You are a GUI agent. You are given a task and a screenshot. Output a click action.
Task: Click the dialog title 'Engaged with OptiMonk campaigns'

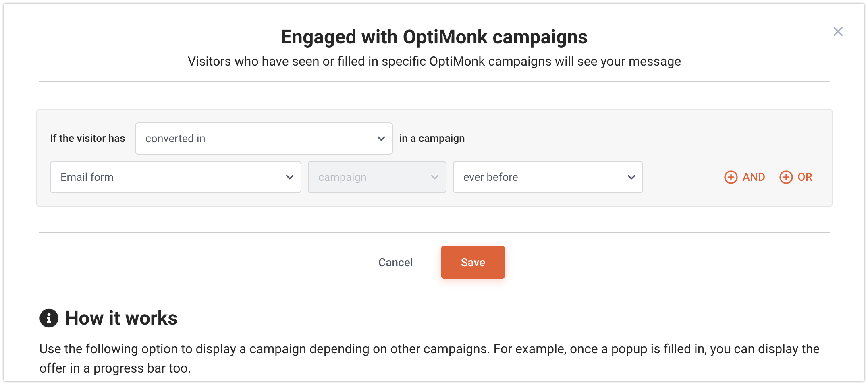434,37
